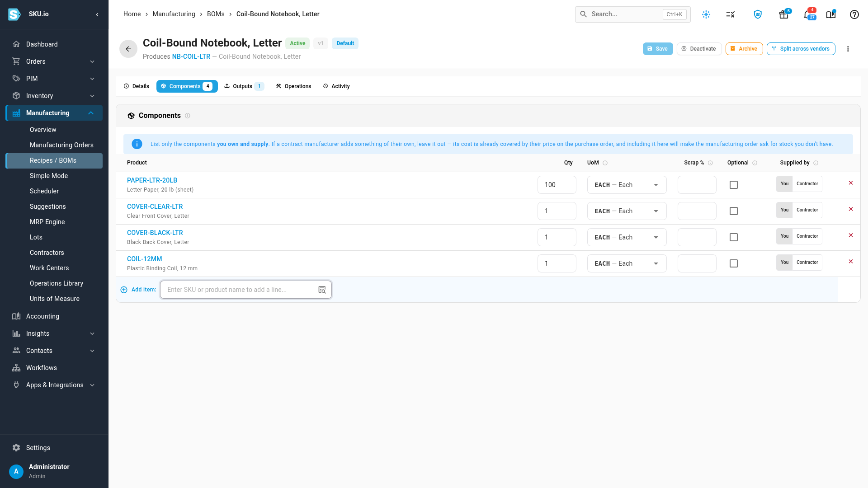Click the shield icon in top bar

pyautogui.click(x=758, y=14)
